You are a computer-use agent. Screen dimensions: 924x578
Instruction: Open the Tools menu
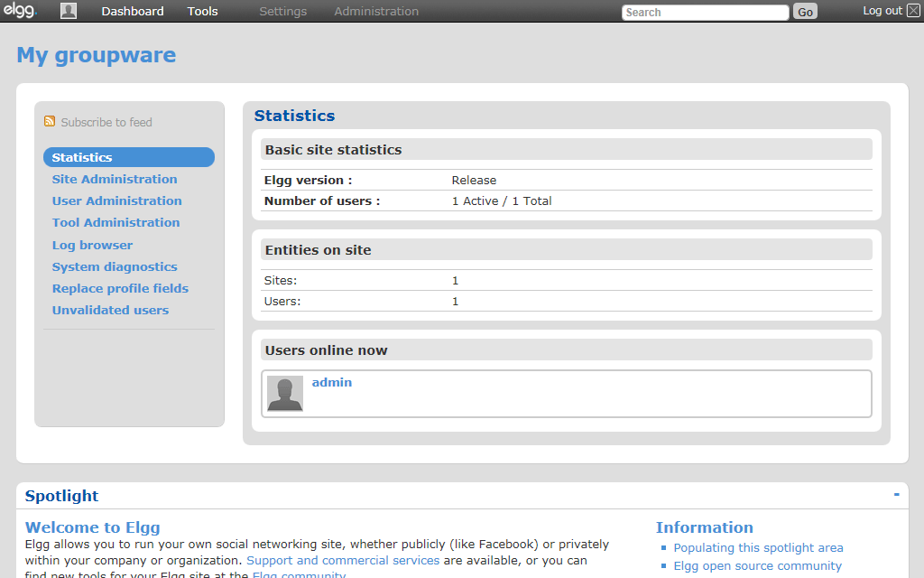(203, 12)
